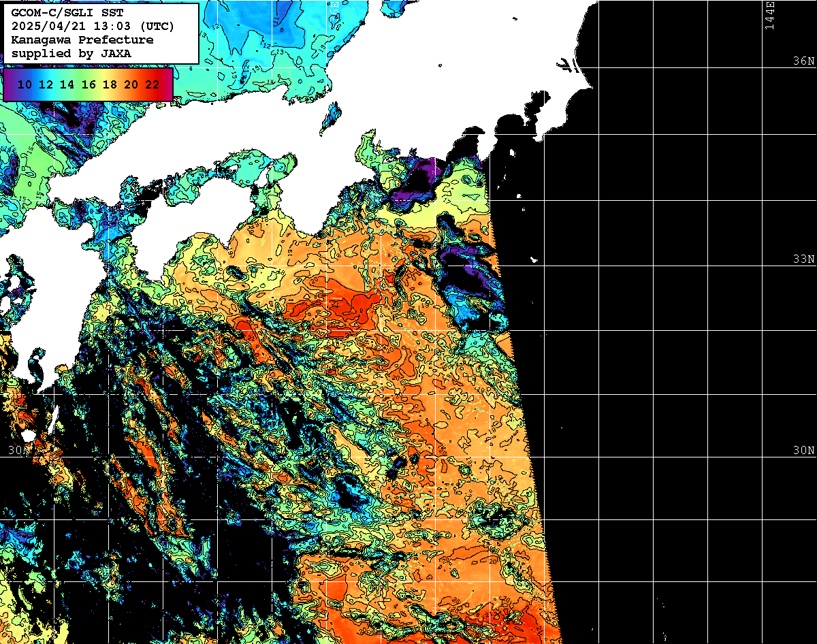Image resolution: width=817 pixels, height=644 pixels.
Task: Click the 144E longitude label
Action: [769, 16]
